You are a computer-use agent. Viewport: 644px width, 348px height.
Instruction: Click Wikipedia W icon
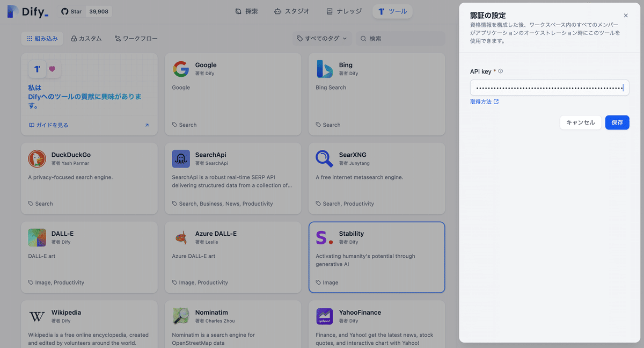coord(37,316)
